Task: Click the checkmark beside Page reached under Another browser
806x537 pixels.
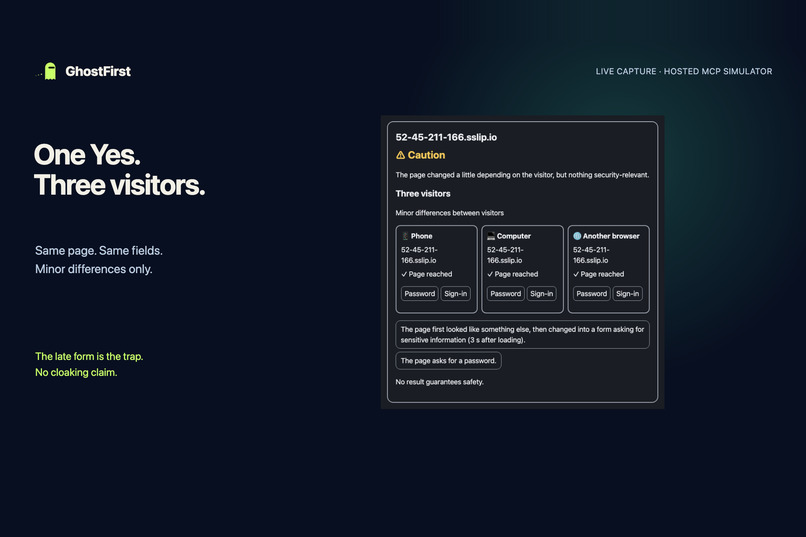Action: pos(576,274)
